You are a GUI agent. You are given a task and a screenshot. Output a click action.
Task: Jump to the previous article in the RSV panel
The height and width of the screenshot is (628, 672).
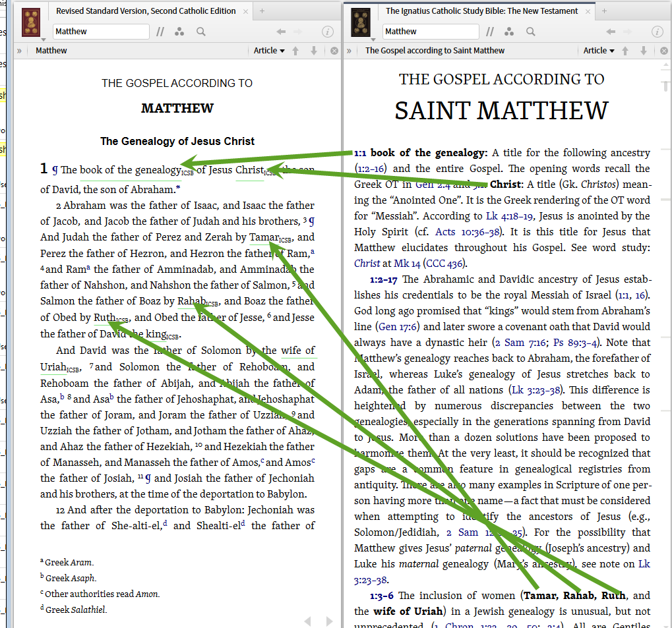pyautogui.click(x=295, y=51)
